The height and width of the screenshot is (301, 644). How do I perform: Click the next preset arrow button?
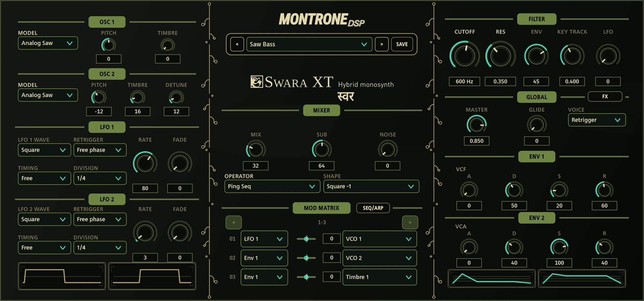coord(382,44)
